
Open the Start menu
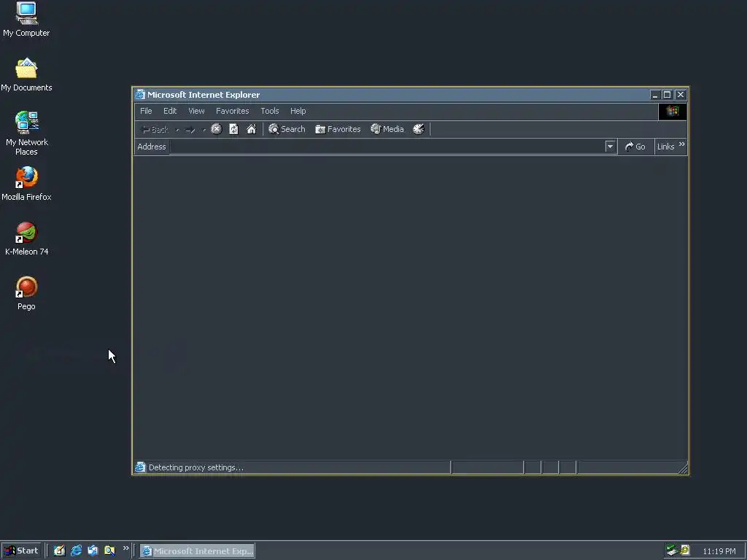pyautogui.click(x=22, y=551)
